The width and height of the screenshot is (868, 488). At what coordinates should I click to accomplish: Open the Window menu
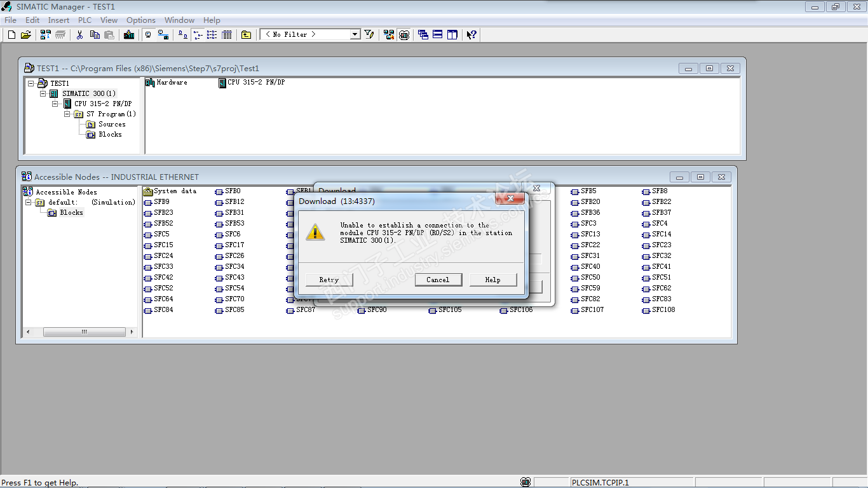(180, 20)
